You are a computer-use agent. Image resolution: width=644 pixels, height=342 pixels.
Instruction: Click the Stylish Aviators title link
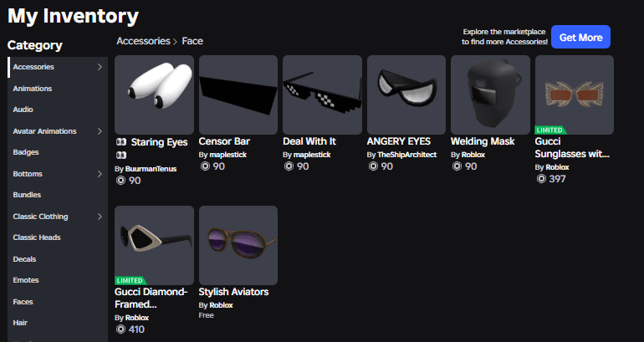(233, 292)
